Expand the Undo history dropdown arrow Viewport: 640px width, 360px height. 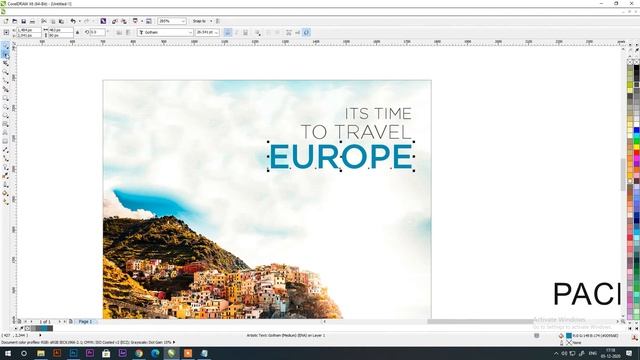click(x=80, y=21)
